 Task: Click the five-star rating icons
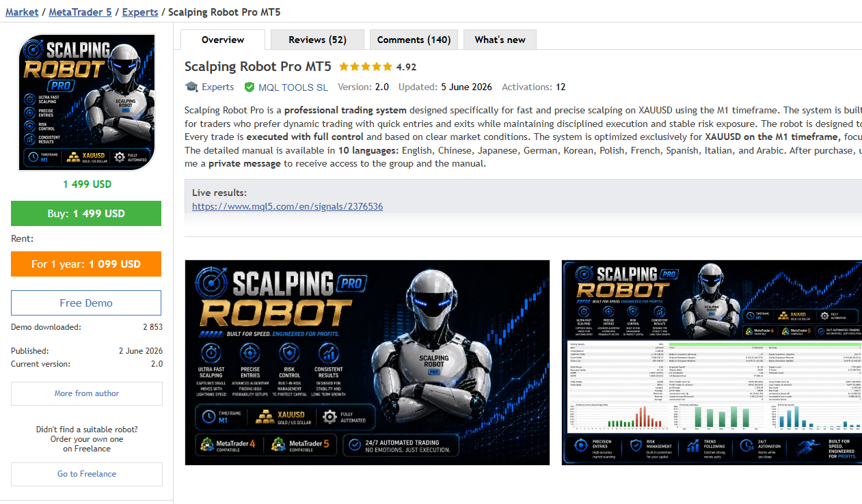tap(365, 67)
